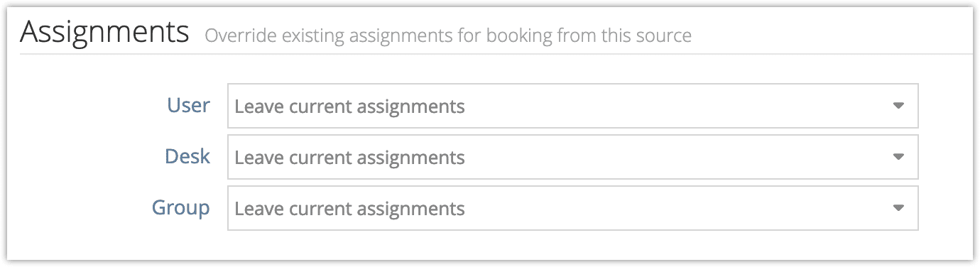Viewport: 980px width, 267px height.
Task: Click 'Leave current assignments' text in User row
Action: 349,107
